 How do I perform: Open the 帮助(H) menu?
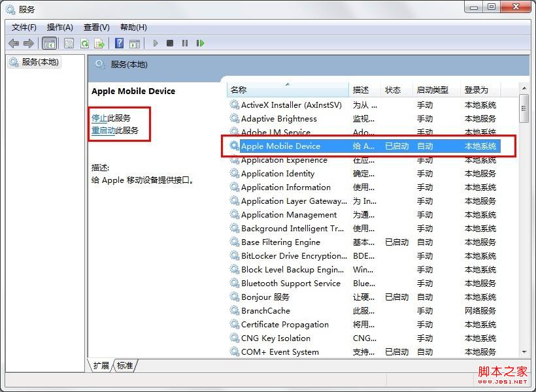coord(133,27)
